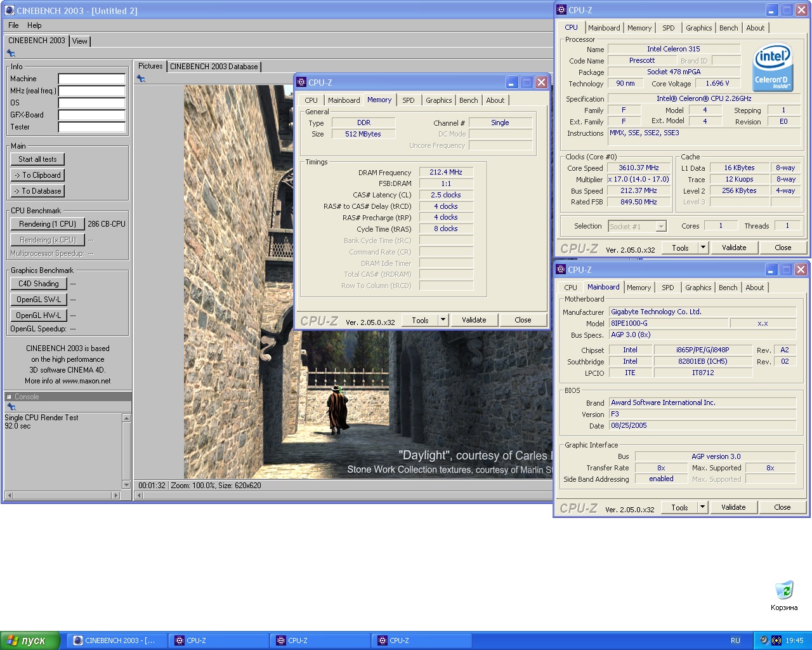Switch to CINEBENCH 2003 taskbar item
Viewport: 812px width, 650px height.
pyautogui.click(x=117, y=640)
